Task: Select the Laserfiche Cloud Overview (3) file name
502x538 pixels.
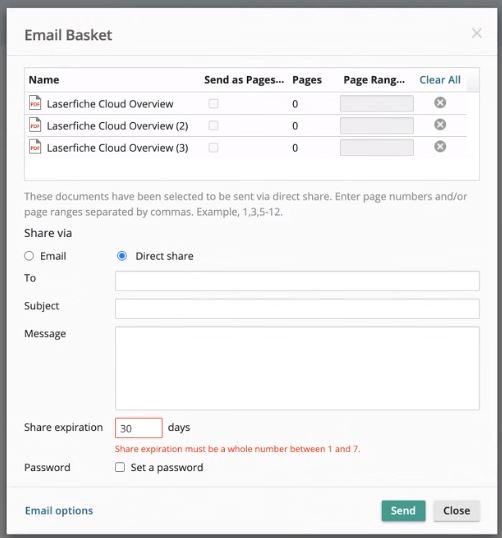Action: pos(117,148)
